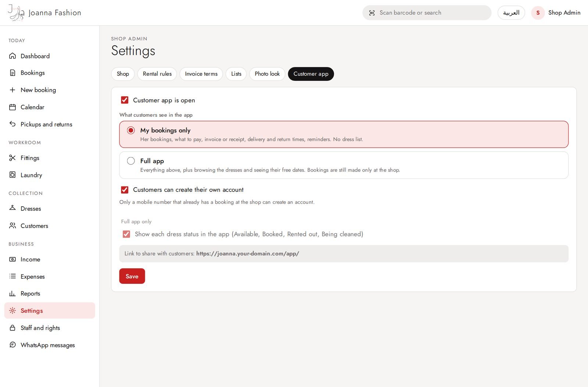588x387 pixels.
Task: Select the Customer app tab
Action: click(x=311, y=74)
